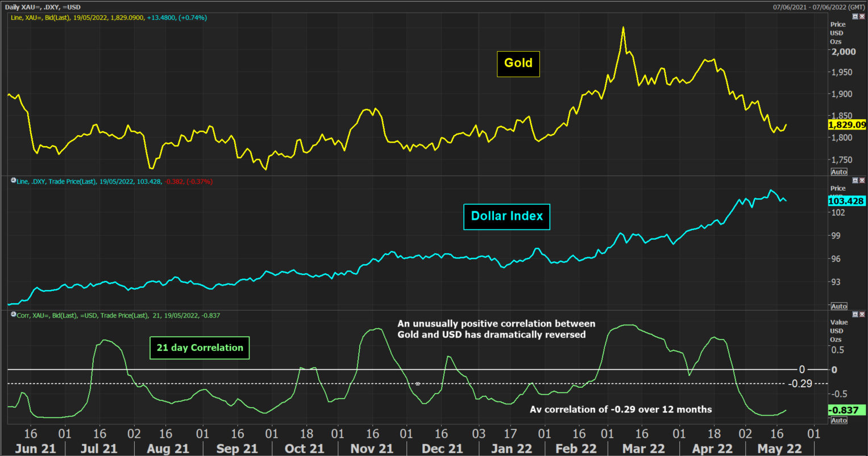Viewport: 868px width, 456px height.
Task: Select the small marker on the dotted -0.29 line
Action: click(x=418, y=384)
